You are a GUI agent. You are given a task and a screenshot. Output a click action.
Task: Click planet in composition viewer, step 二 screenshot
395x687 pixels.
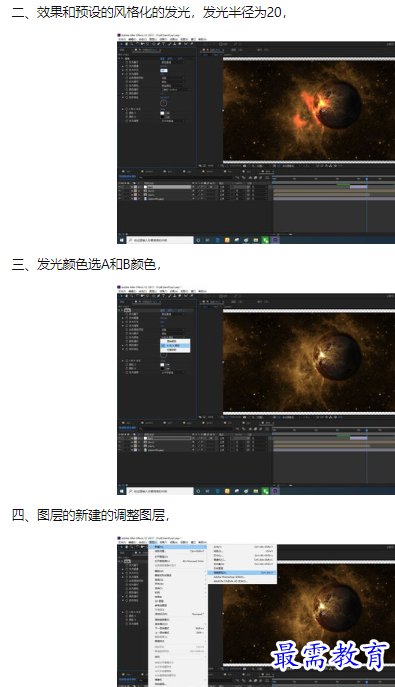click(x=339, y=104)
